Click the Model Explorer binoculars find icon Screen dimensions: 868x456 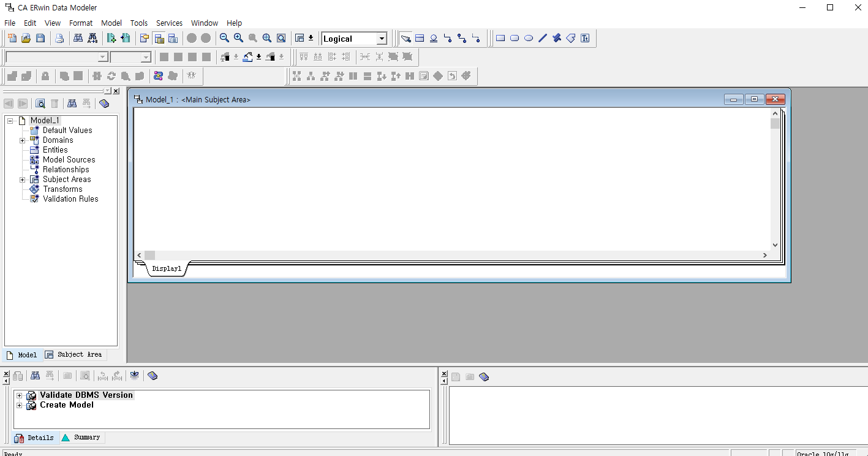(x=72, y=104)
